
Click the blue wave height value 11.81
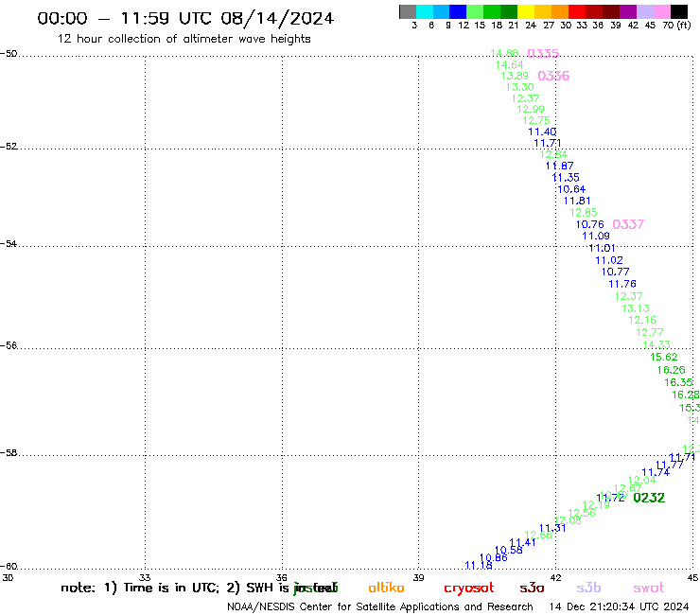tap(577, 201)
